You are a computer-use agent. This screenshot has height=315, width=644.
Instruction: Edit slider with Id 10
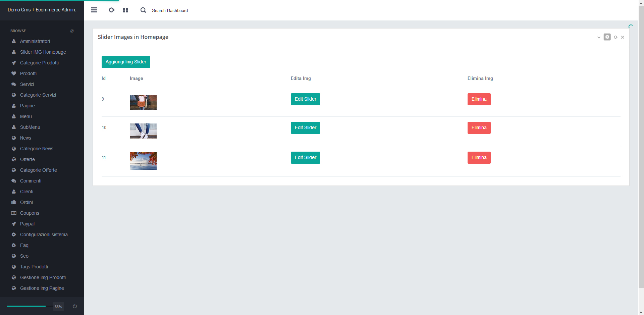click(305, 128)
